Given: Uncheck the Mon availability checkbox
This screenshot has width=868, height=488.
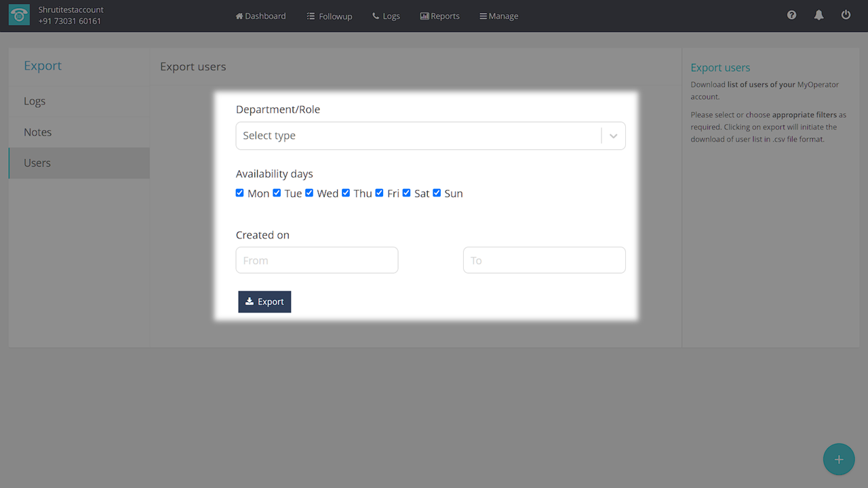Looking at the screenshot, I should (240, 193).
